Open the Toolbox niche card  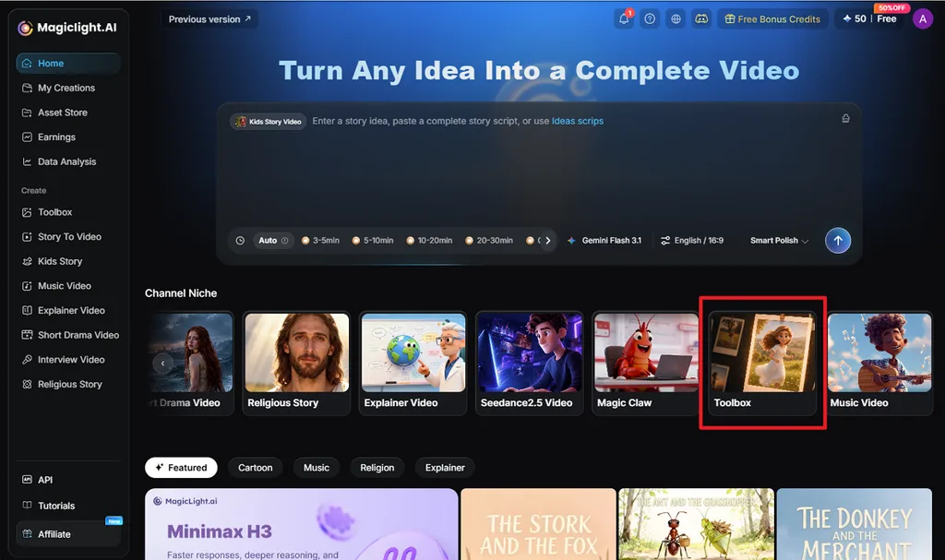pyautogui.click(x=762, y=363)
